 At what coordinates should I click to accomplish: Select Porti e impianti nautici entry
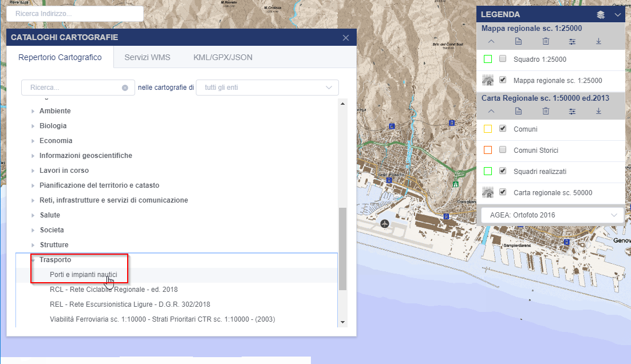(x=83, y=275)
